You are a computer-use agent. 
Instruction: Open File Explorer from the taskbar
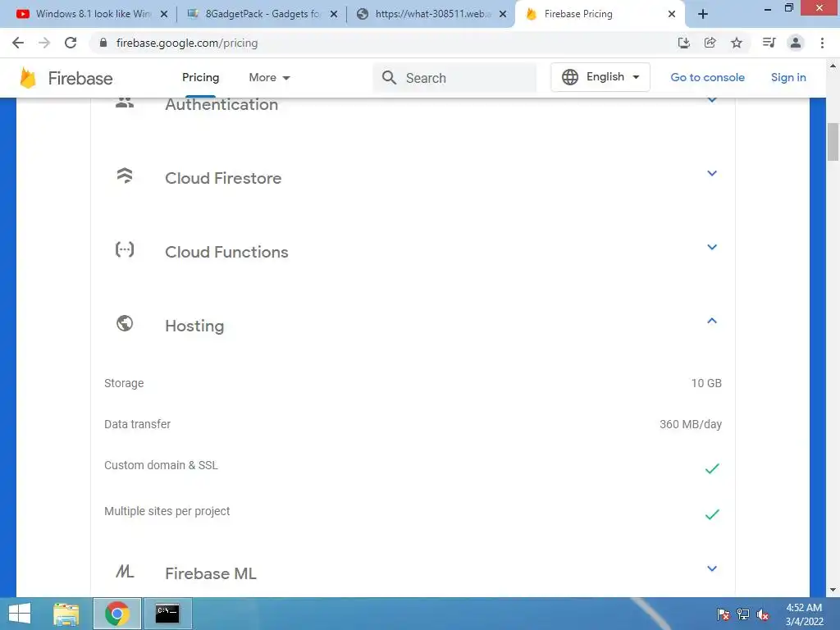[66, 614]
